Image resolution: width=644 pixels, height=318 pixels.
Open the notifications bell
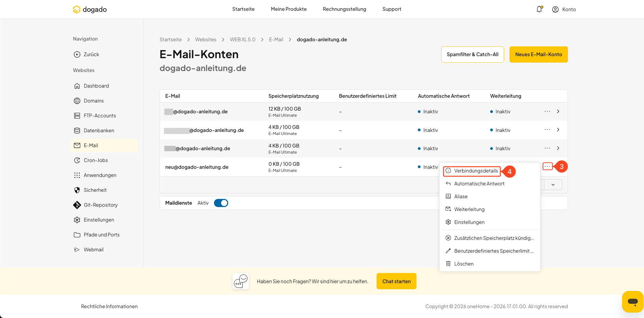(539, 9)
